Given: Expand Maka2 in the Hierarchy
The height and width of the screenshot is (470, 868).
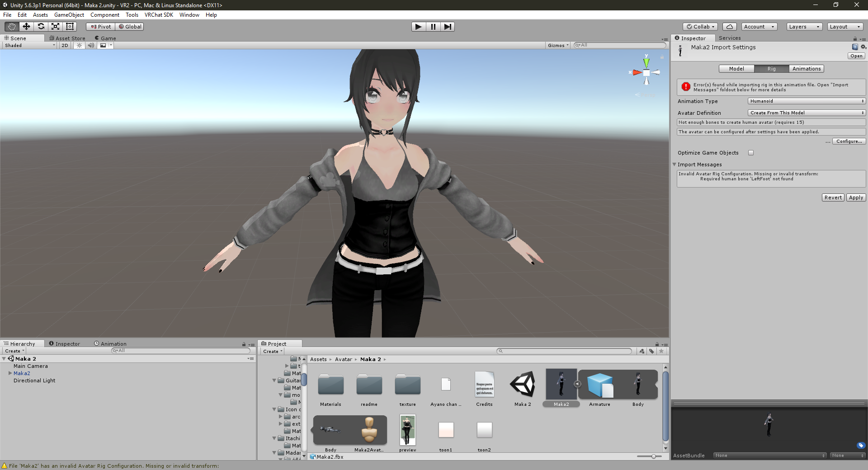Looking at the screenshot, I should [x=10, y=373].
